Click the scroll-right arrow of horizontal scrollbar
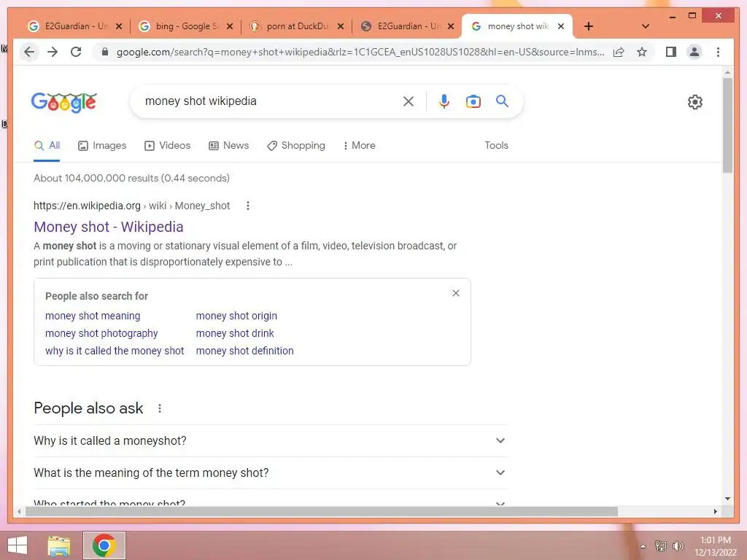 (715, 512)
